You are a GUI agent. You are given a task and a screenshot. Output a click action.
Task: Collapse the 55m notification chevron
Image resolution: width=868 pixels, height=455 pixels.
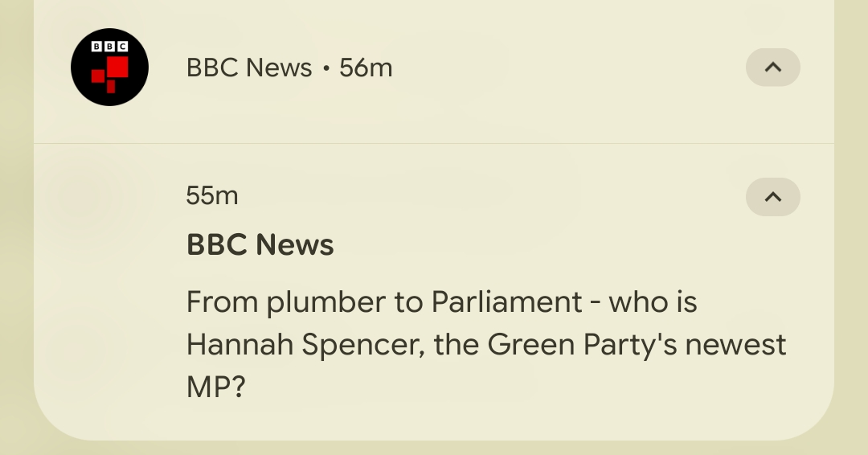pyautogui.click(x=772, y=197)
